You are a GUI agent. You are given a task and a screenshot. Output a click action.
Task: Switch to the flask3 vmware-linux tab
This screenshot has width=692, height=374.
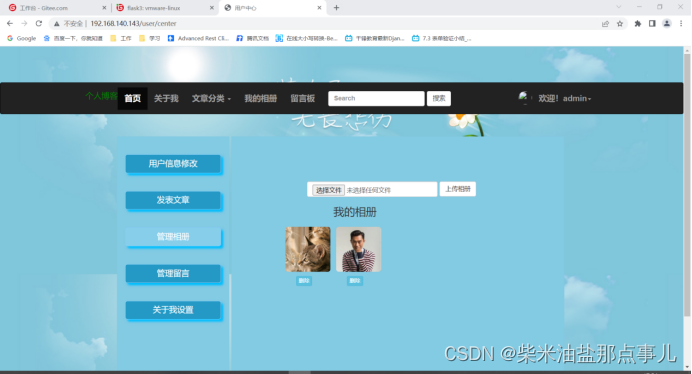point(163,8)
